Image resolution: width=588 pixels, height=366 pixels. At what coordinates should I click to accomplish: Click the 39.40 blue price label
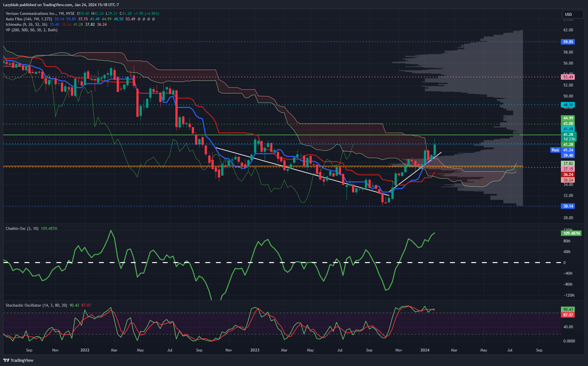[x=568, y=156]
